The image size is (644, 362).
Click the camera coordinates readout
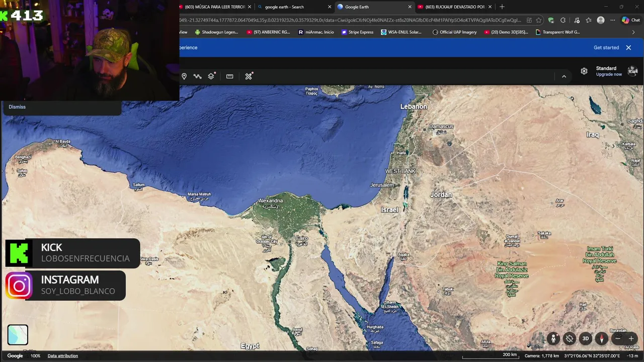point(592,356)
